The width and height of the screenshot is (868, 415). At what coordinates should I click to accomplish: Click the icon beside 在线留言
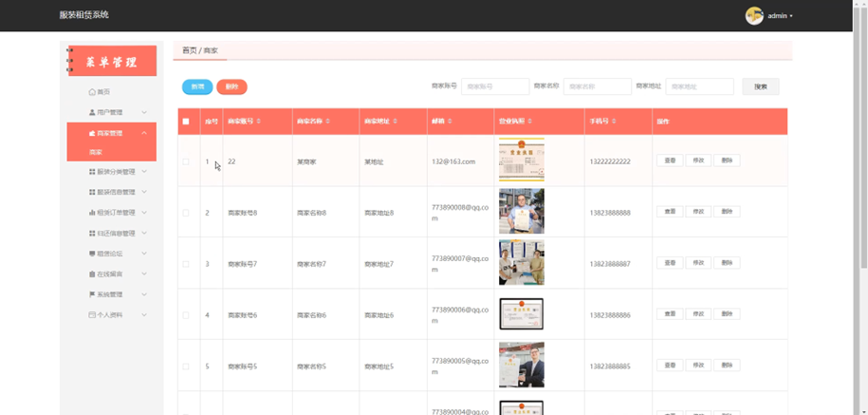click(92, 274)
